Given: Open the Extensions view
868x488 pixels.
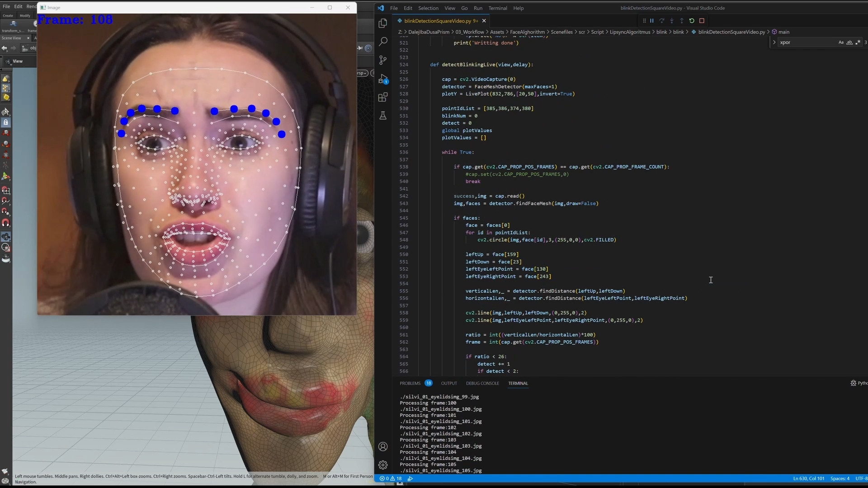Looking at the screenshot, I should pos(383,97).
